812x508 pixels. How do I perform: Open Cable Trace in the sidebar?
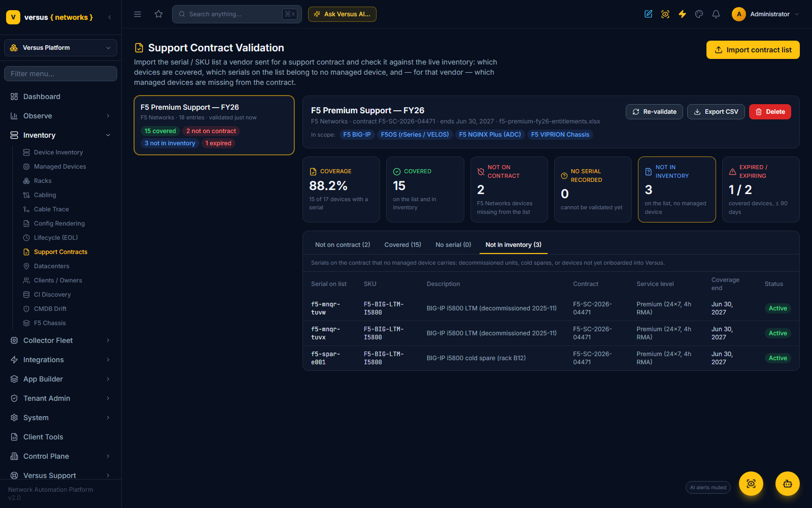point(51,209)
